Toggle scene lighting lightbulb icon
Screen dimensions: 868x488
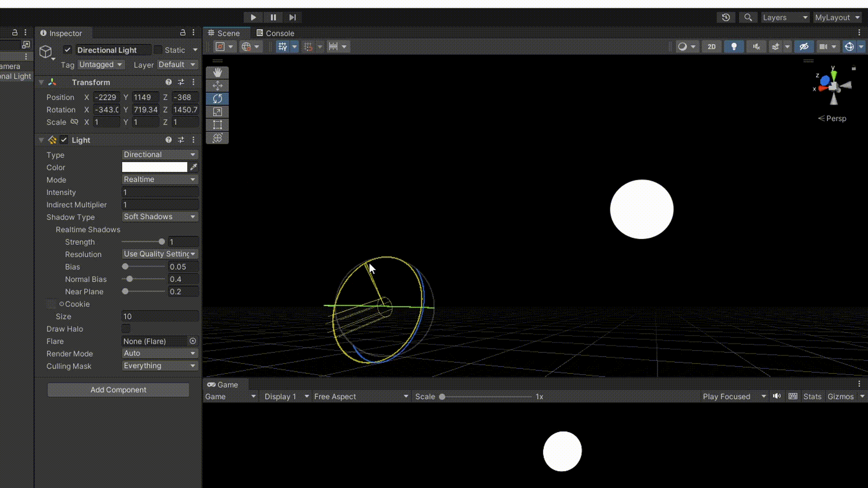pyautogui.click(x=734, y=47)
